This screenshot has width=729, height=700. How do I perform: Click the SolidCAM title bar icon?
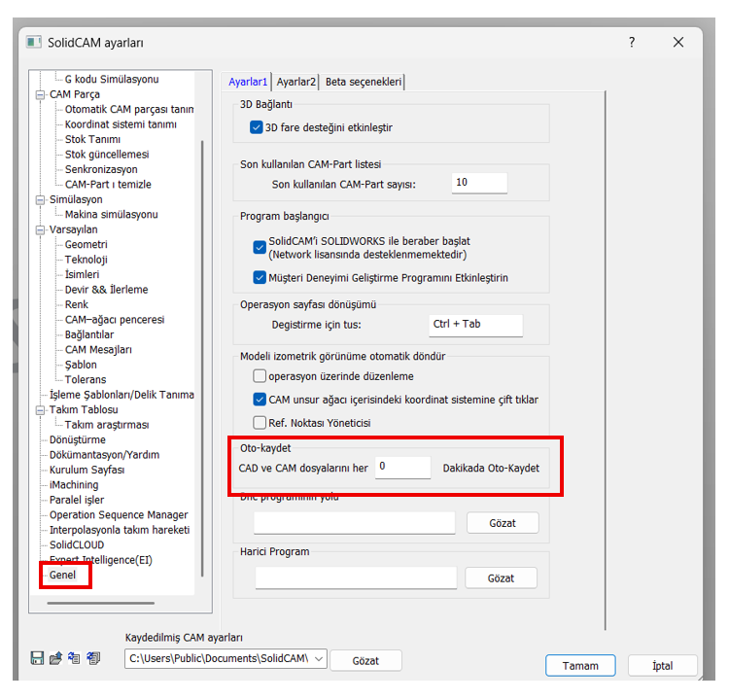coord(34,42)
